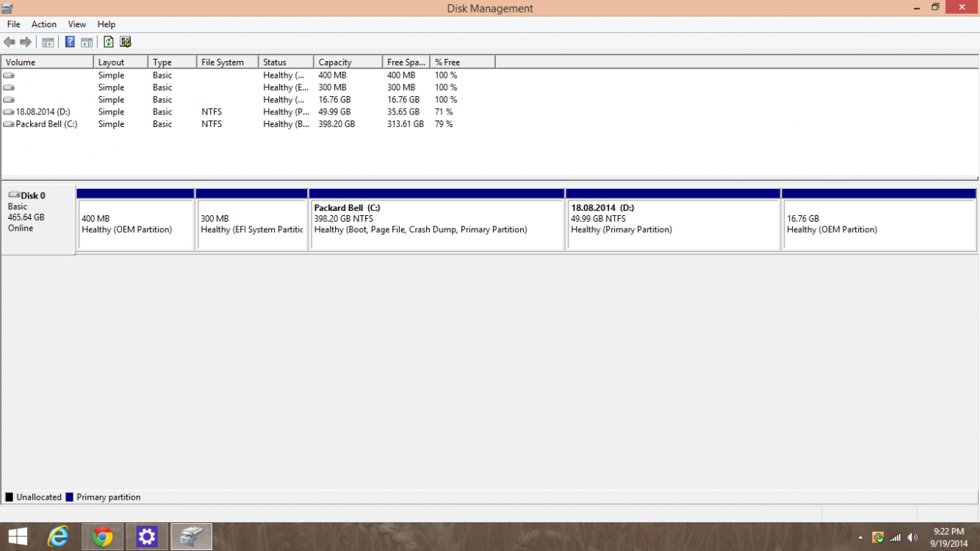Sort list by File System column header
The width and height of the screenshot is (980, 551).
227,62
